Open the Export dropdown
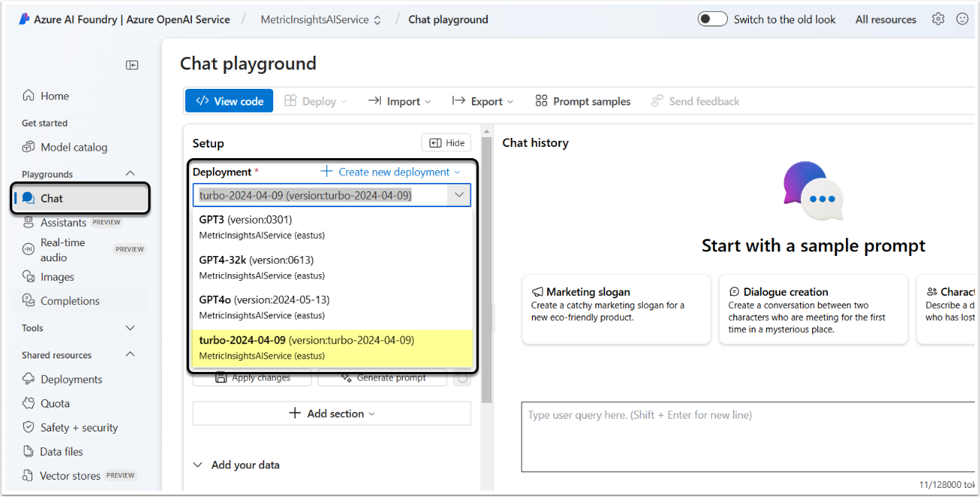The width and height of the screenshot is (980, 497). (483, 101)
